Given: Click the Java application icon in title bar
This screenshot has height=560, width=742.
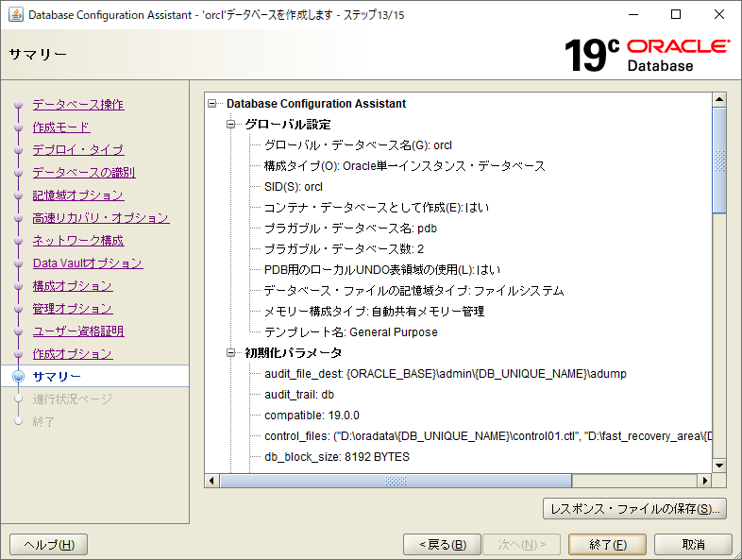Looking at the screenshot, I should click(16, 15).
